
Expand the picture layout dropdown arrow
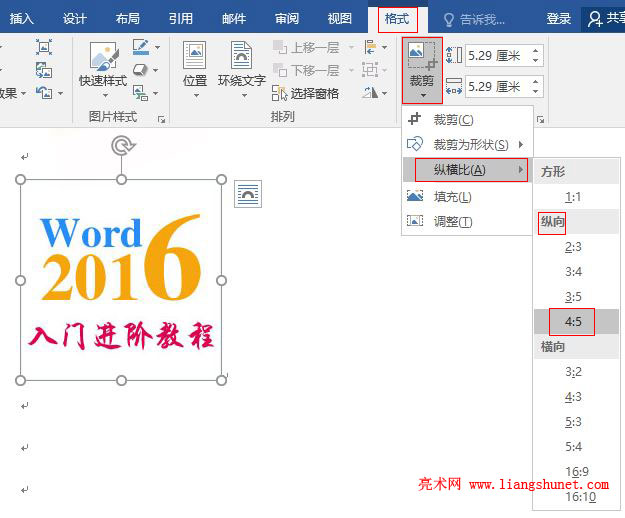coord(155,93)
